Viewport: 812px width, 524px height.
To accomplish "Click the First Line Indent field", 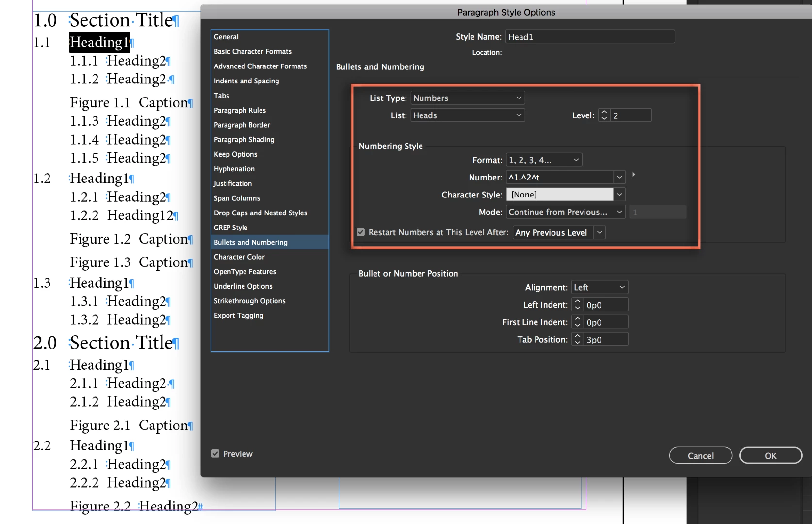I will pyautogui.click(x=606, y=322).
